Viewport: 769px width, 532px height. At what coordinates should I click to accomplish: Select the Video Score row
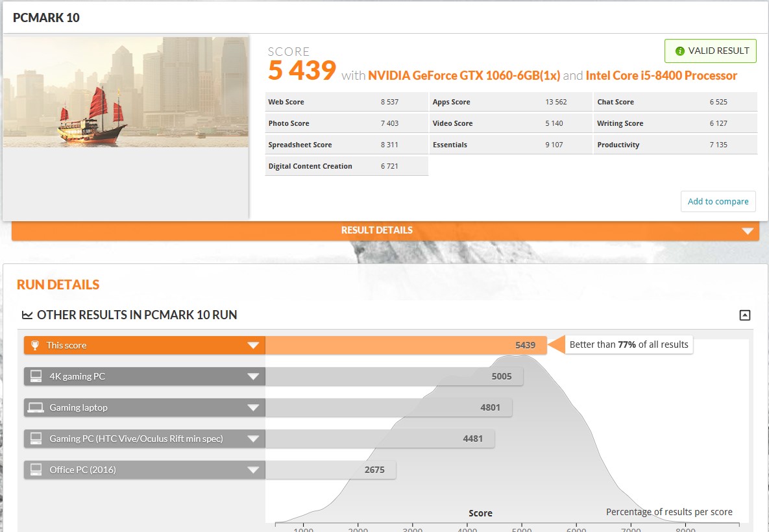511,123
